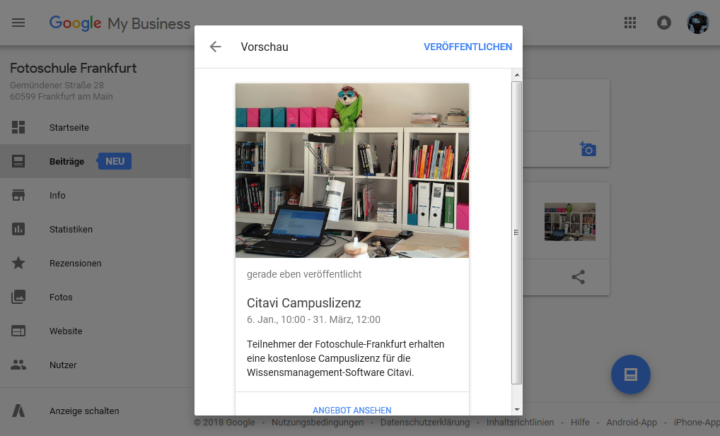
Task: Open Info in the sidebar
Action: (x=57, y=195)
